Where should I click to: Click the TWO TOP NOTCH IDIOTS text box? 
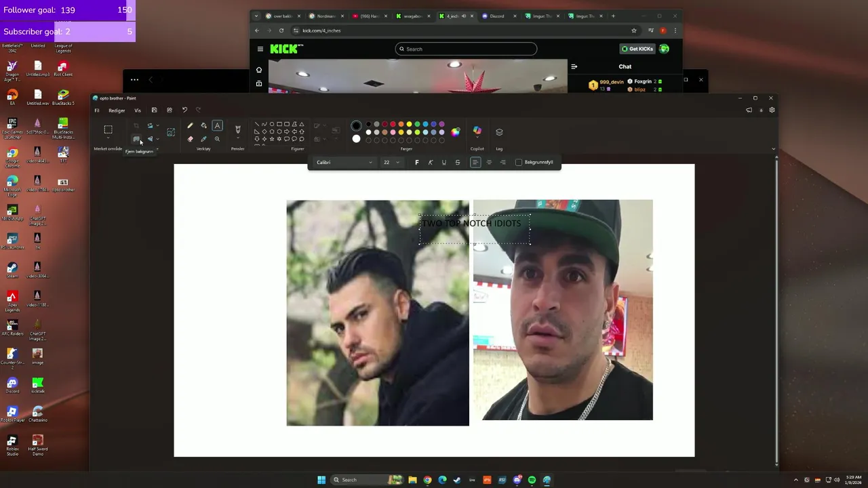[x=474, y=229]
